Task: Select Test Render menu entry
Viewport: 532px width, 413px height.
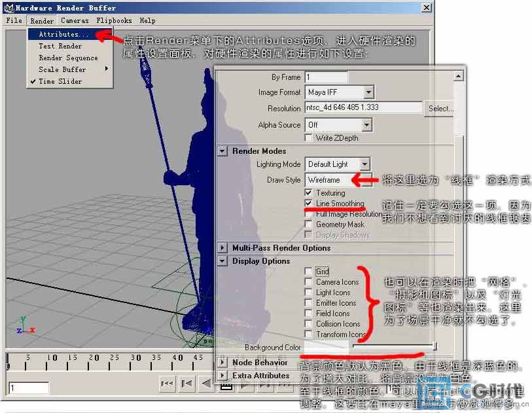Action: pos(69,46)
